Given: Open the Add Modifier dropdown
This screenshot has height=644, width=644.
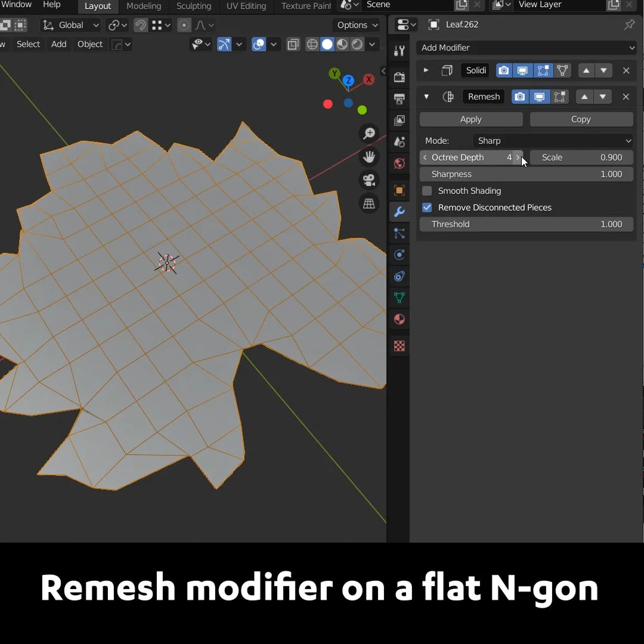Looking at the screenshot, I should (x=527, y=48).
